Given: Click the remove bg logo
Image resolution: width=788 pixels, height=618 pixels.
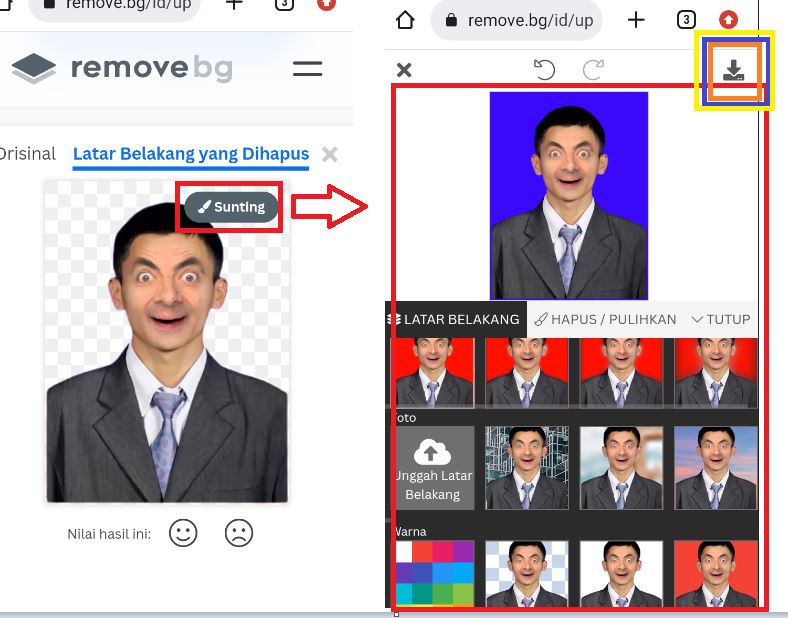Looking at the screenshot, I should coord(122,68).
